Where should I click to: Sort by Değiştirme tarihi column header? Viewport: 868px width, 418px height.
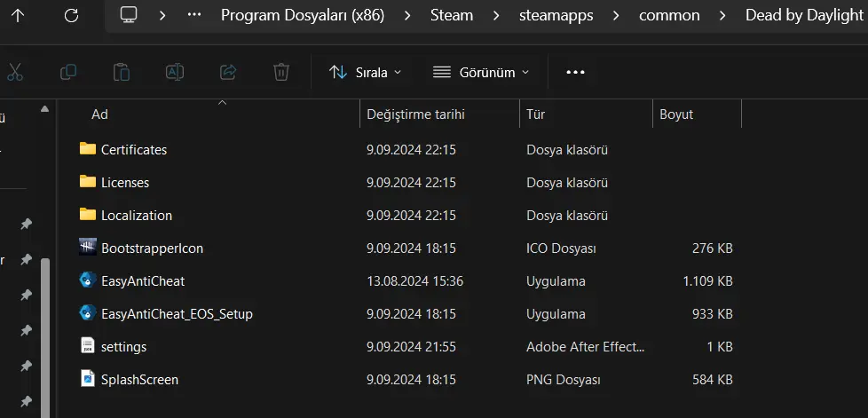tap(415, 114)
